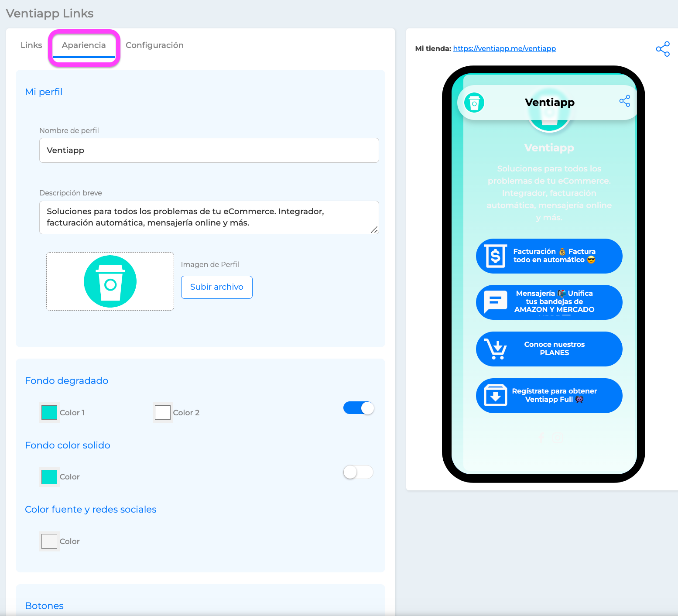
Task: Click the Instagram icon in phone preview footer
Action: point(558,438)
